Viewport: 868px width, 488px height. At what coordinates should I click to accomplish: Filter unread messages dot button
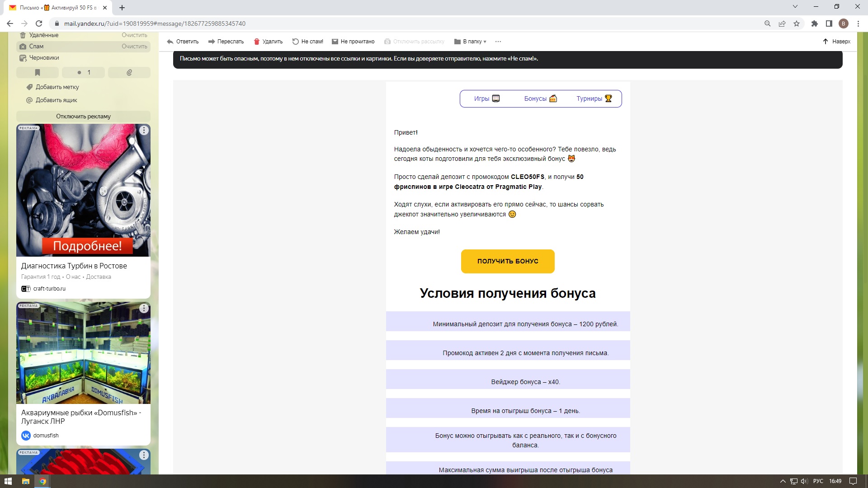tap(83, 72)
